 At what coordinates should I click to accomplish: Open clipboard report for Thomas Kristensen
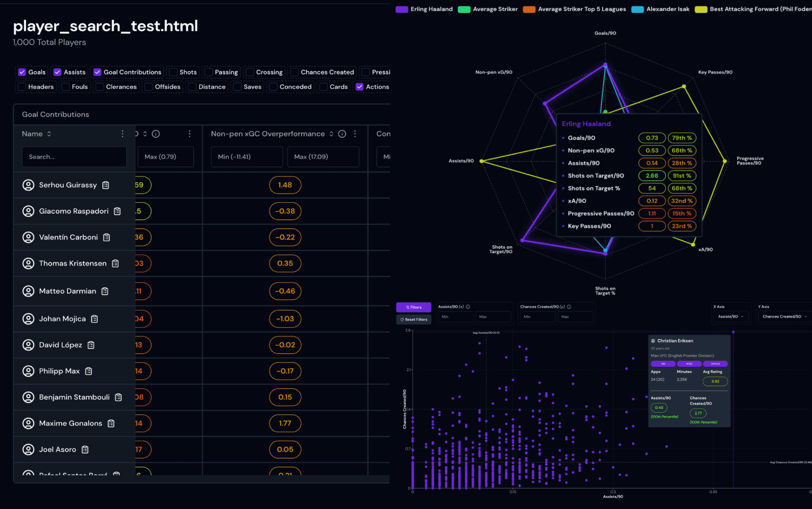[x=115, y=263]
